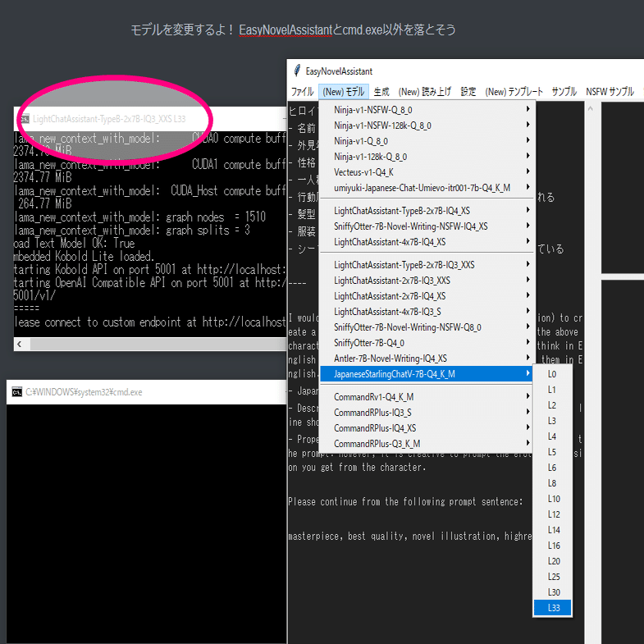Select CommandRPlus-Q3_K_M model entry
This screenshot has width=644, height=644.
pos(427,444)
